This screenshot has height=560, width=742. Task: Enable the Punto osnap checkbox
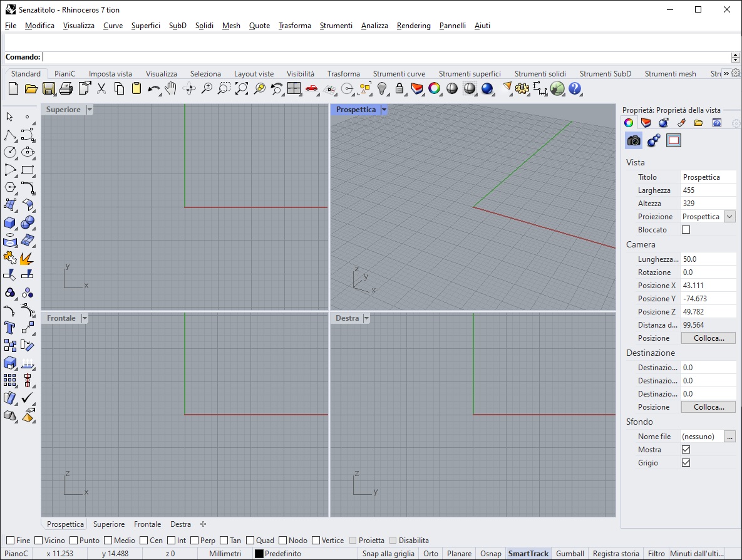[73, 540]
